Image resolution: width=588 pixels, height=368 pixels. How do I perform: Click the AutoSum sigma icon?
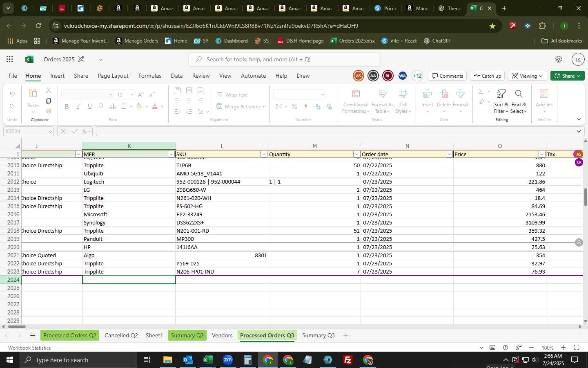481,91
